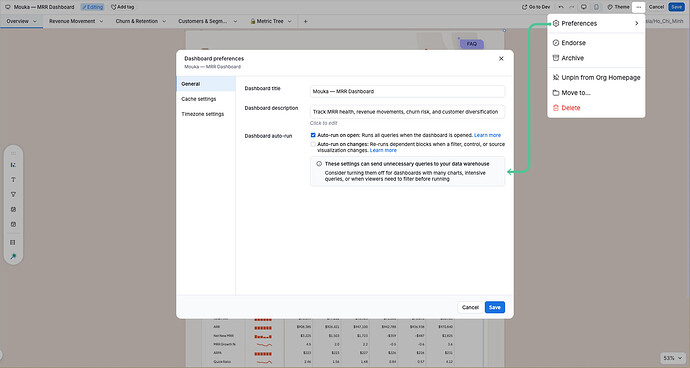
Task: Select the text block tool
Action: point(13,180)
